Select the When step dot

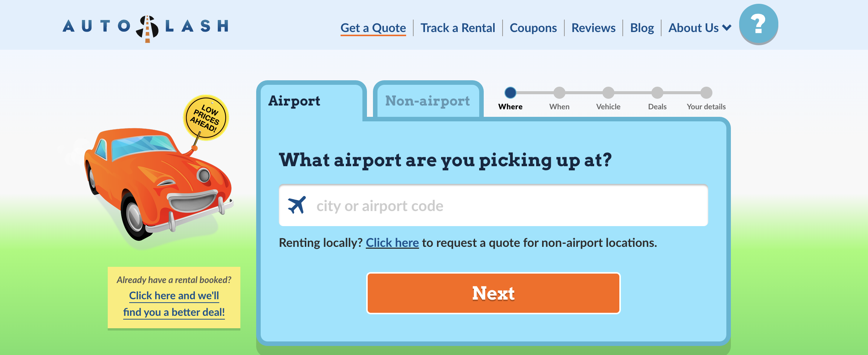559,92
